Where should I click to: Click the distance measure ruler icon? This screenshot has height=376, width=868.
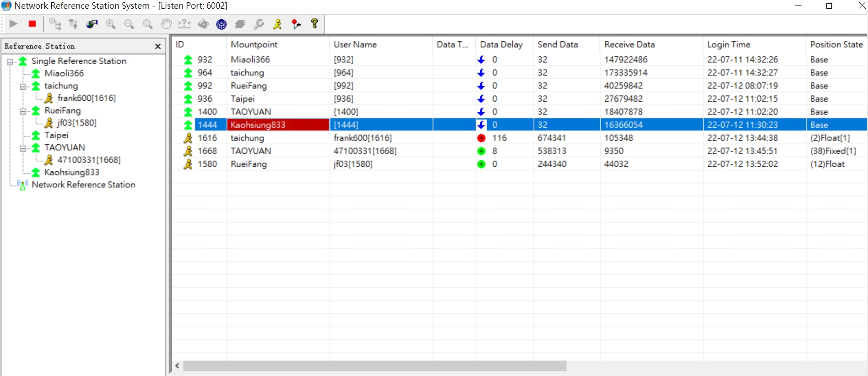click(x=184, y=24)
